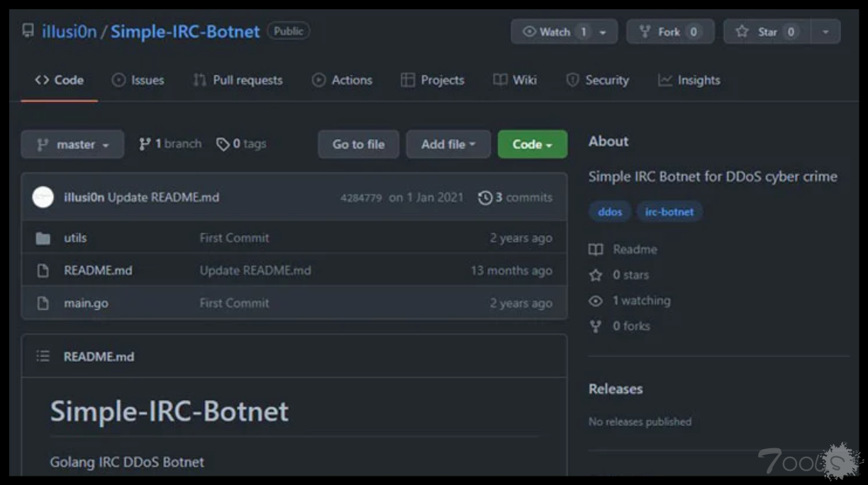The image size is (868, 485).
Task: Open the Pull requests tab
Action: 238,80
